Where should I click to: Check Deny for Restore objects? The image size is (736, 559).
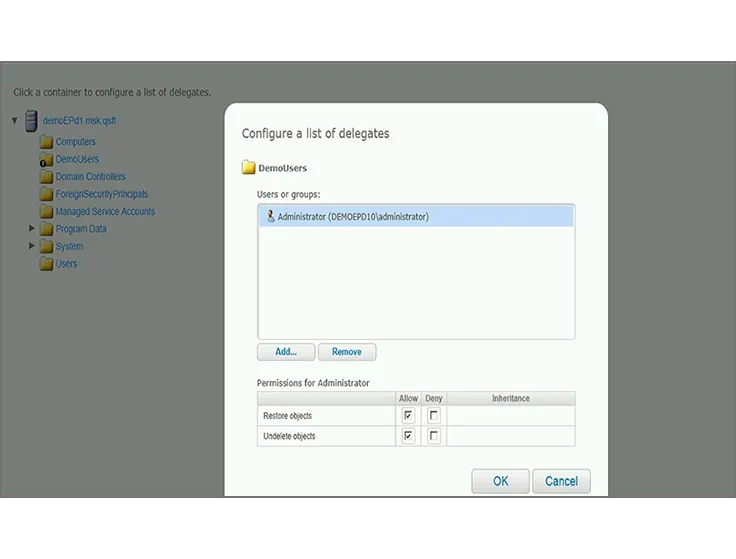(434, 415)
